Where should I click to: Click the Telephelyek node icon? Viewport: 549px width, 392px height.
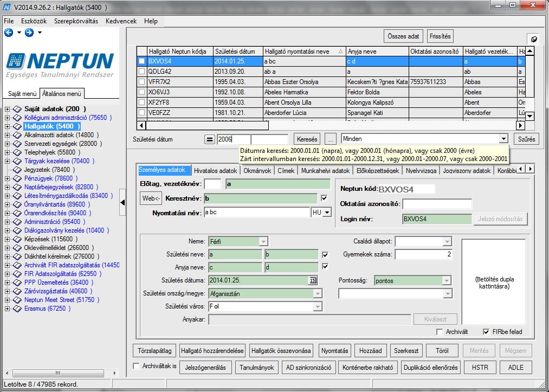coord(17,152)
